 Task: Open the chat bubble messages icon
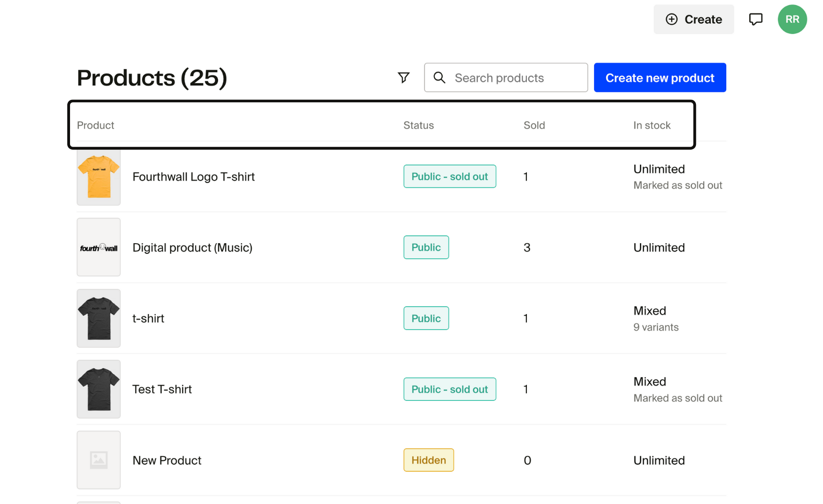click(755, 19)
